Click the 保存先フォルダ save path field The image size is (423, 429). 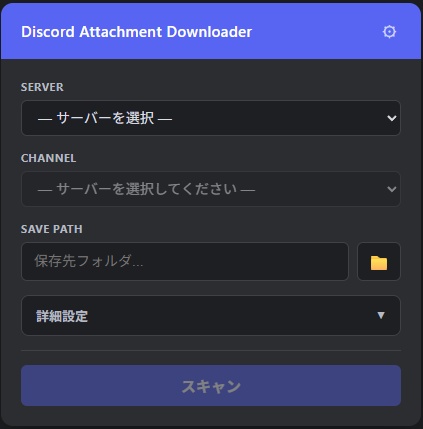[185, 262]
